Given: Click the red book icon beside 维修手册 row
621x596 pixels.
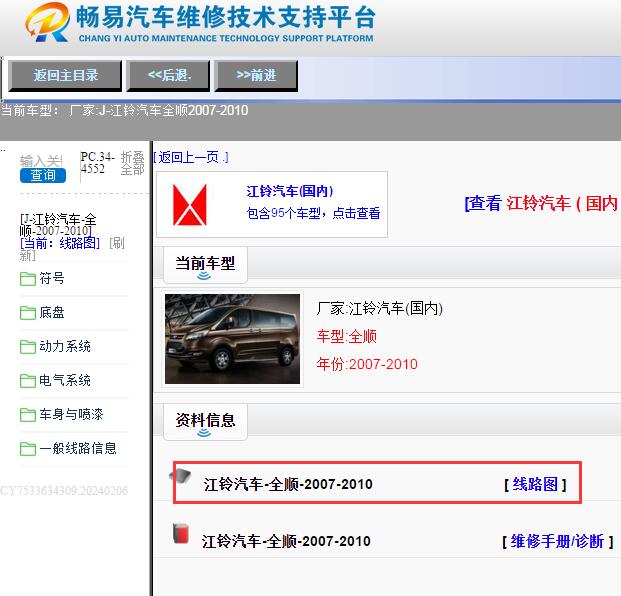Looking at the screenshot, I should coord(181,533).
